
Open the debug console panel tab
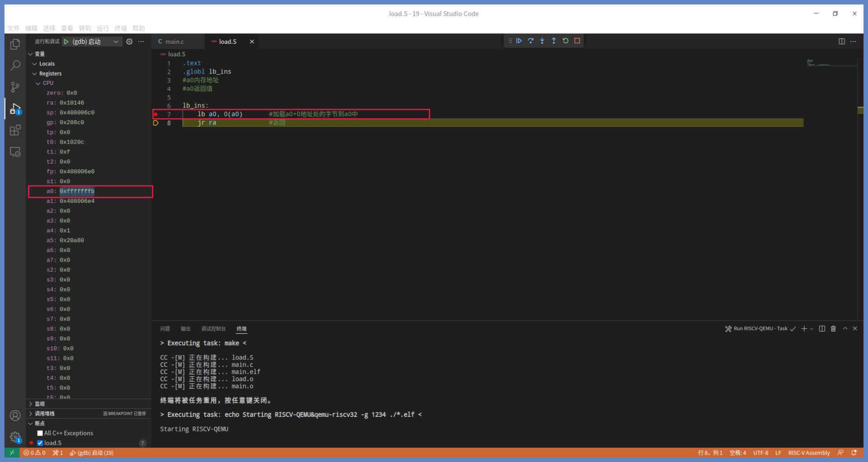click(213, 329)
